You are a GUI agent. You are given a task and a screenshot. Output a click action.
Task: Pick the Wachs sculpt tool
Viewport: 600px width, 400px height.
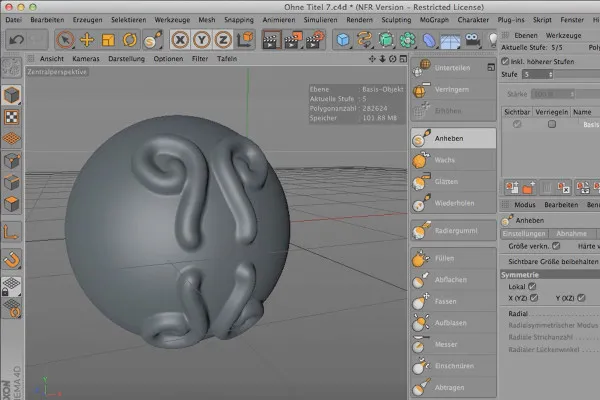[446, 160]
